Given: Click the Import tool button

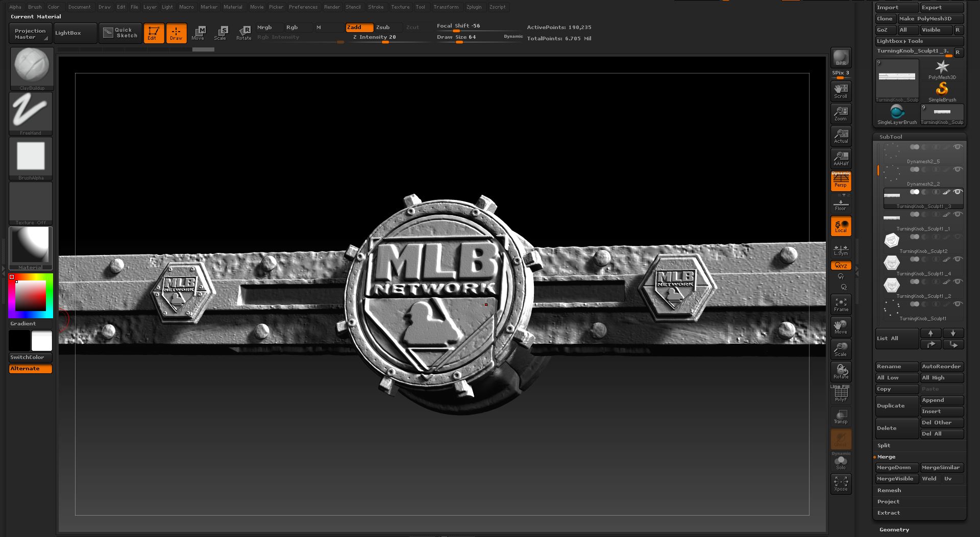Looking at the screenshot, I should 897,8.
